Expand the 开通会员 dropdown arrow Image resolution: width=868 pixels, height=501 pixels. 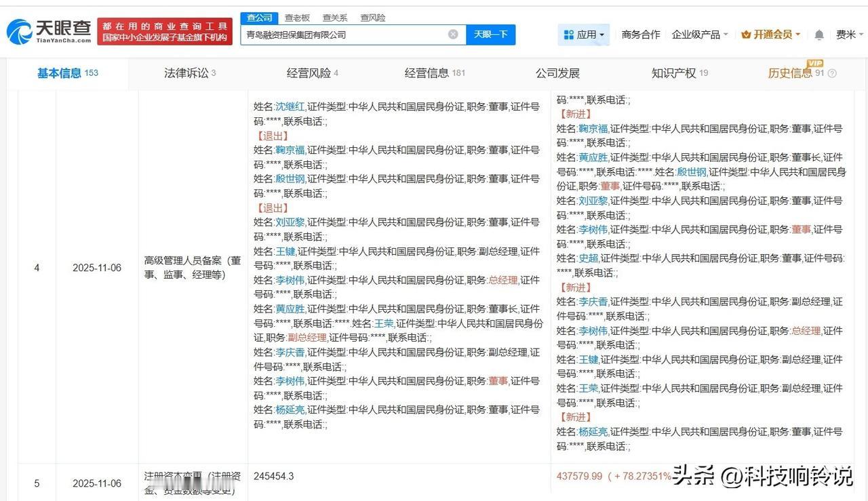click(799, 34)
